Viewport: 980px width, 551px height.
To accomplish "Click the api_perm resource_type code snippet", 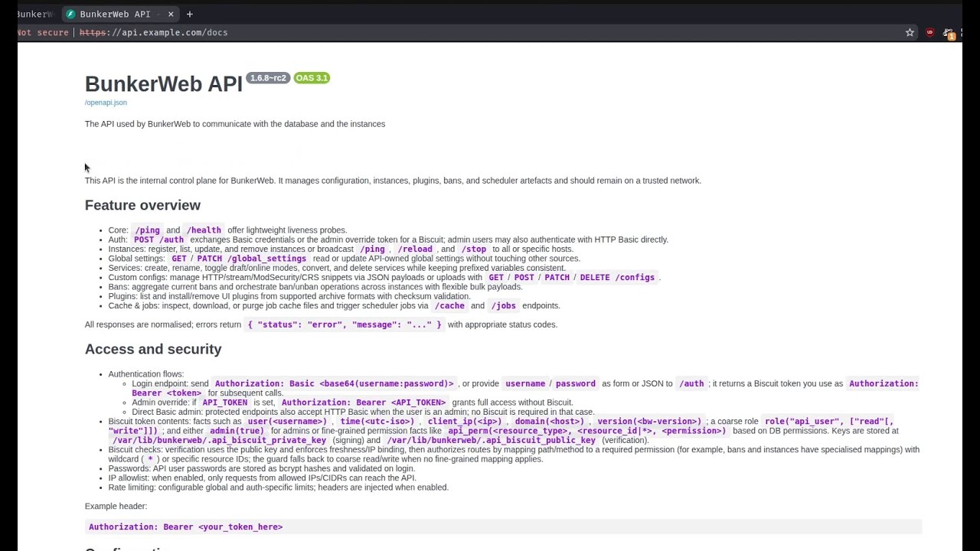I will pos(587,431).
